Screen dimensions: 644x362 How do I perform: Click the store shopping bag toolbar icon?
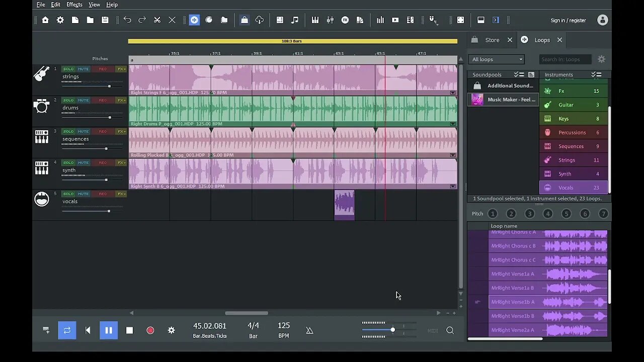coord(244,20)
